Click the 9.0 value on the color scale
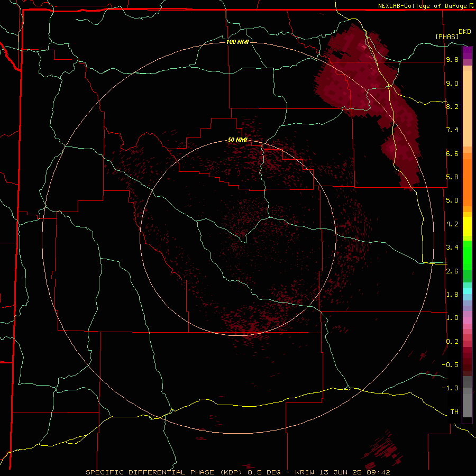The image size is (476, 476). (452, 83)
